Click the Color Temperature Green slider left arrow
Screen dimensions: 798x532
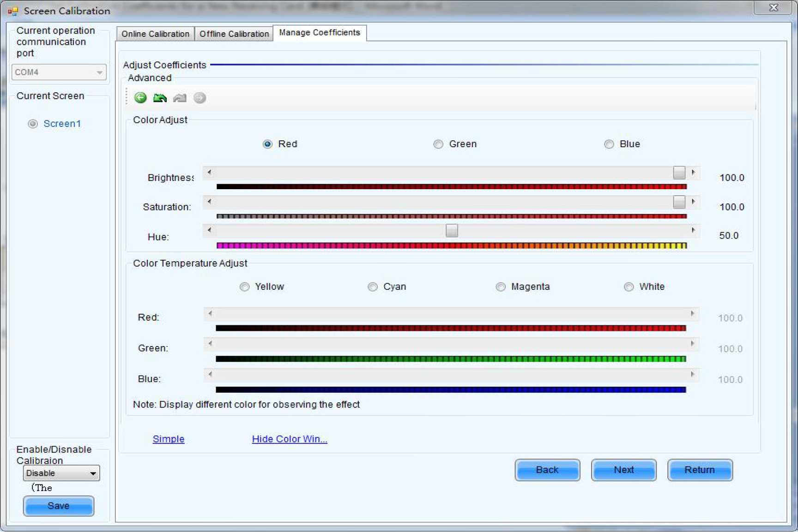tap(210, 344)
